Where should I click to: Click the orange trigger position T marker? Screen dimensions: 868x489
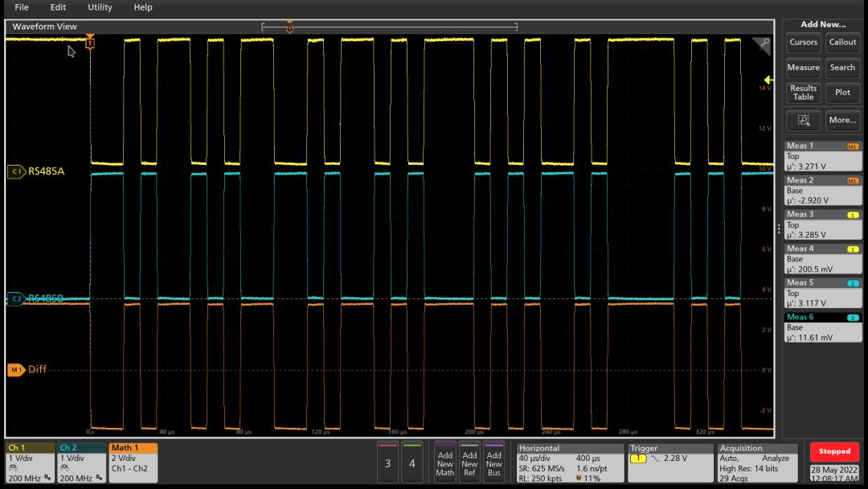click(90, 43)
